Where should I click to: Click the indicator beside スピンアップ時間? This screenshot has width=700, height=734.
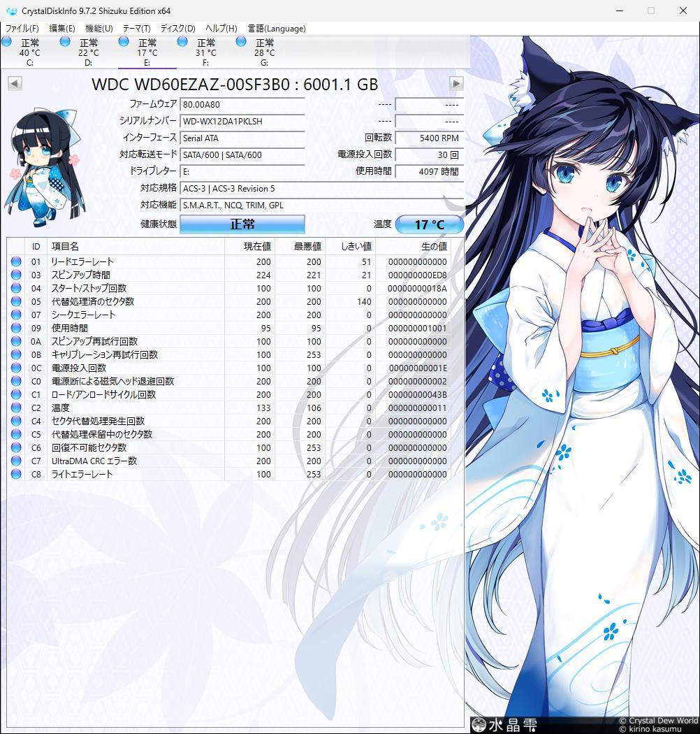click(15, 275)
